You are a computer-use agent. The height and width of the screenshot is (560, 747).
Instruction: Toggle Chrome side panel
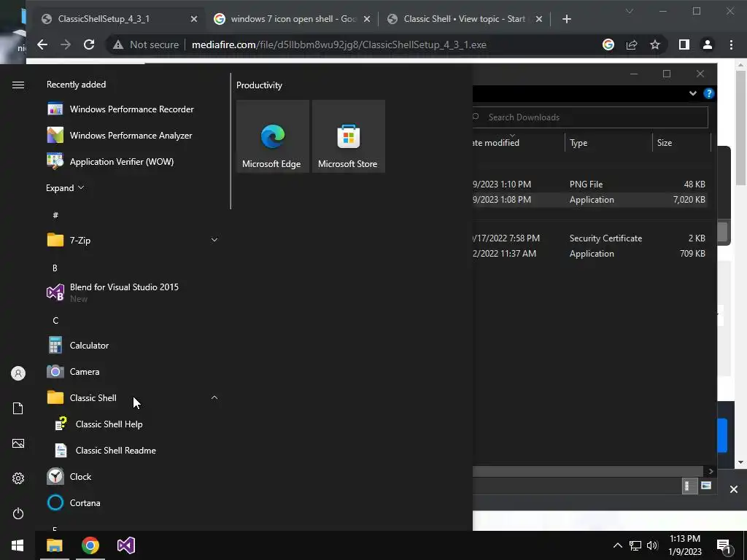click(684, 44)
